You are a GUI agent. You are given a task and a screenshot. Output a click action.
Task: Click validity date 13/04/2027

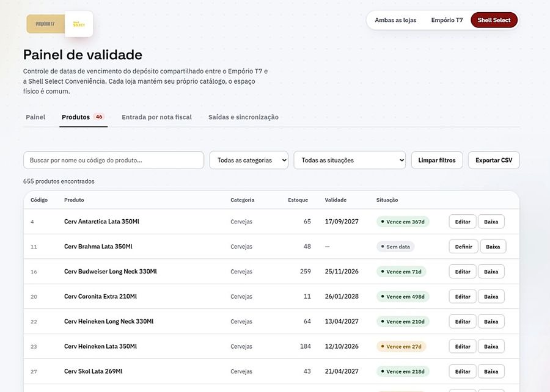[x=342, y=321]
